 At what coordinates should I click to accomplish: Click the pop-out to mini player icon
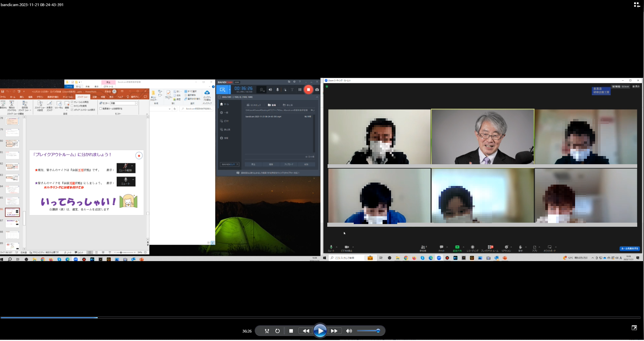634,328
